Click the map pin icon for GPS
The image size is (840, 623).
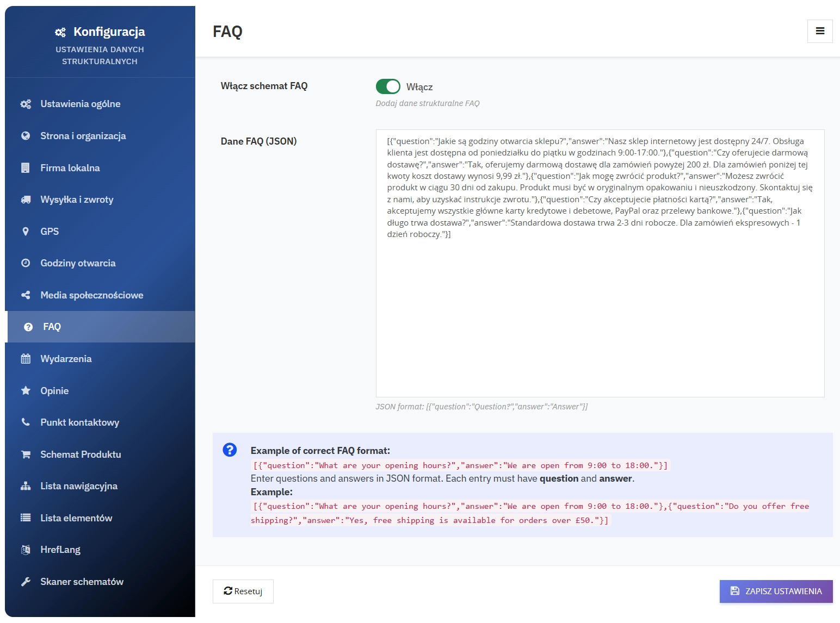tap(26, 232)
